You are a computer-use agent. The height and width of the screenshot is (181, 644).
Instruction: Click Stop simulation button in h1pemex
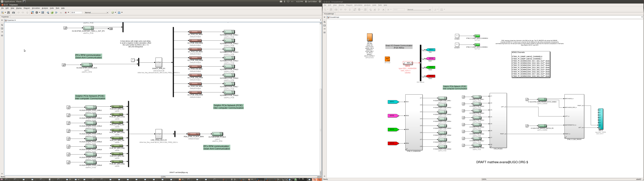pyautogui.click(x=61, y=12)
